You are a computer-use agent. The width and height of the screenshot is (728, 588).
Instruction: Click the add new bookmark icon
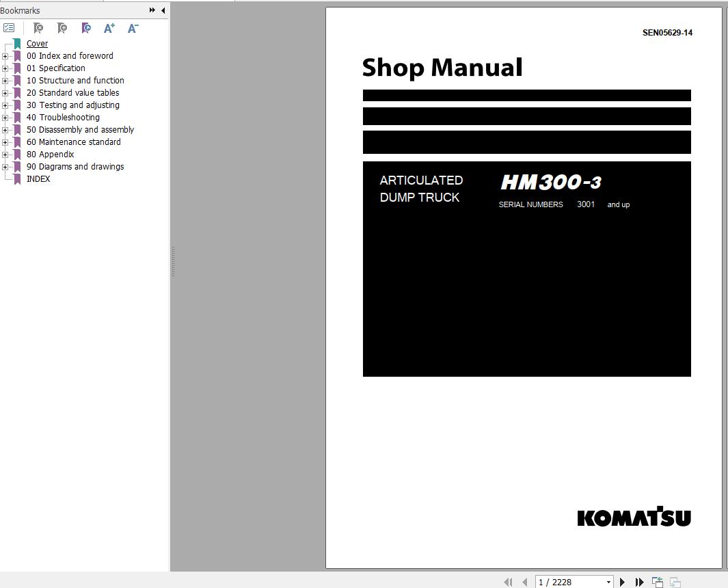62,28
